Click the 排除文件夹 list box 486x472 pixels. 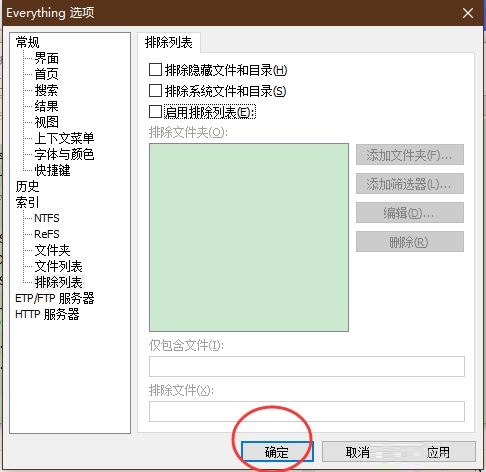(249, 238)
